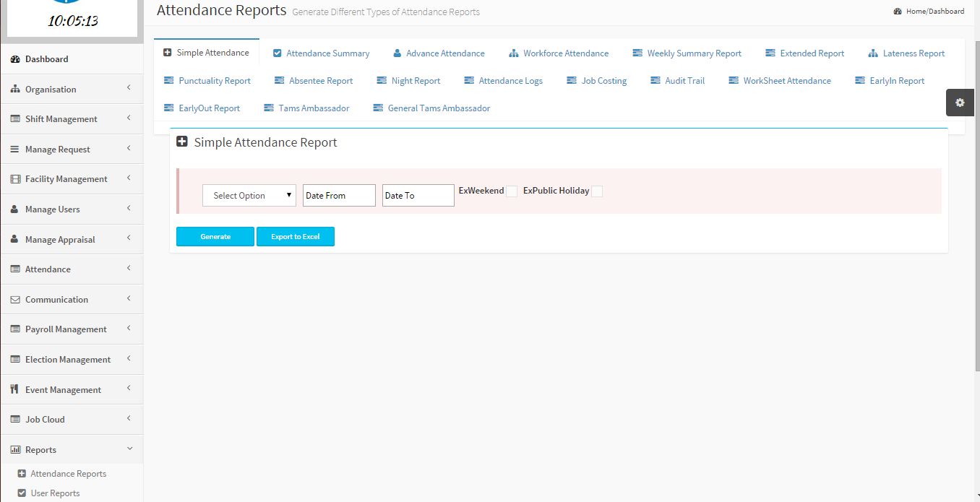Click the Organisation hierarchy icon in sidebar
The width and height of the screenshot is (980, 502).
pos(15,90)
